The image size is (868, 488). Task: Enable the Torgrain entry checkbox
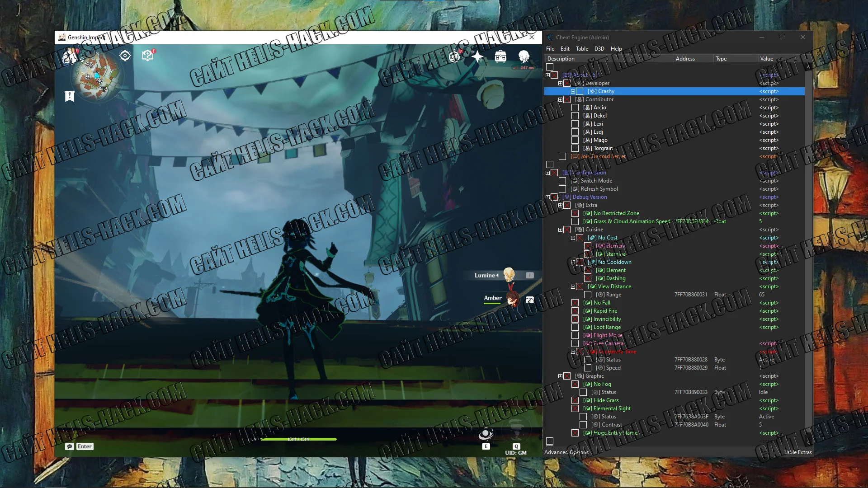575,148
